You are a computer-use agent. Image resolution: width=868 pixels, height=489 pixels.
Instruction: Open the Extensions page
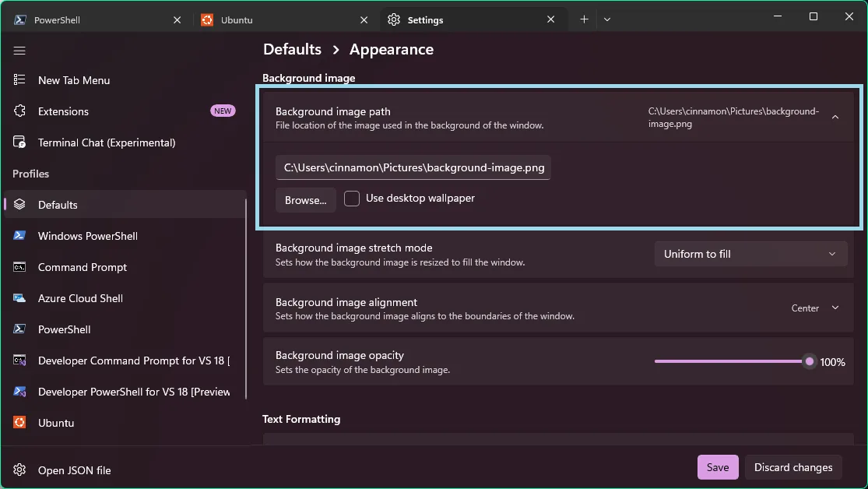[x=63, y=111]
